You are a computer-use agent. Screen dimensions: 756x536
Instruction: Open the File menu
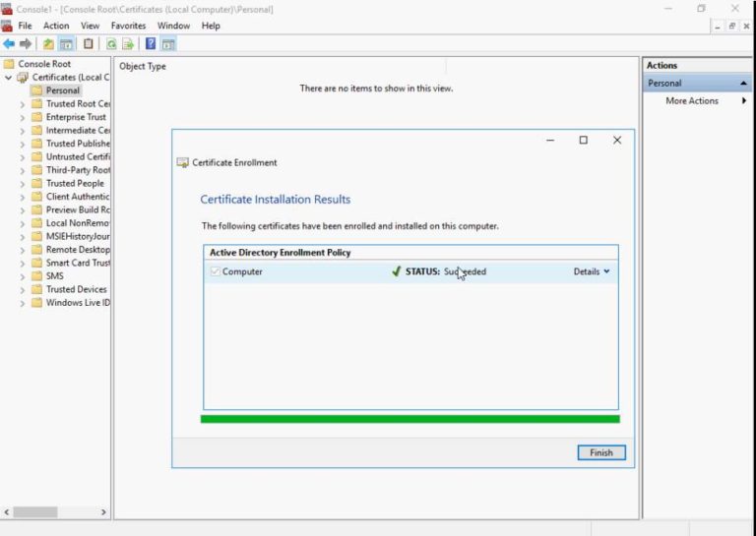(25, 26)
